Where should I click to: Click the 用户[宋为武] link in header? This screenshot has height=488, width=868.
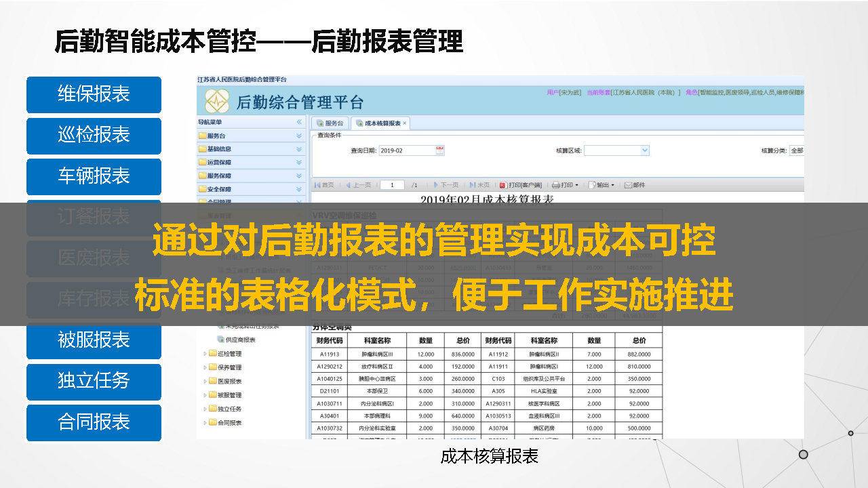pos(564,92)
